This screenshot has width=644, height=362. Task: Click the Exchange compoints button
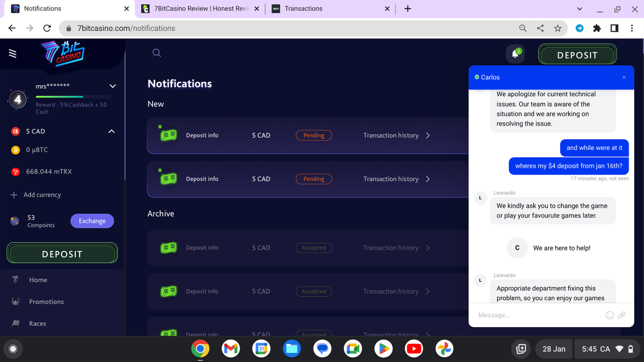click(92, 221)
